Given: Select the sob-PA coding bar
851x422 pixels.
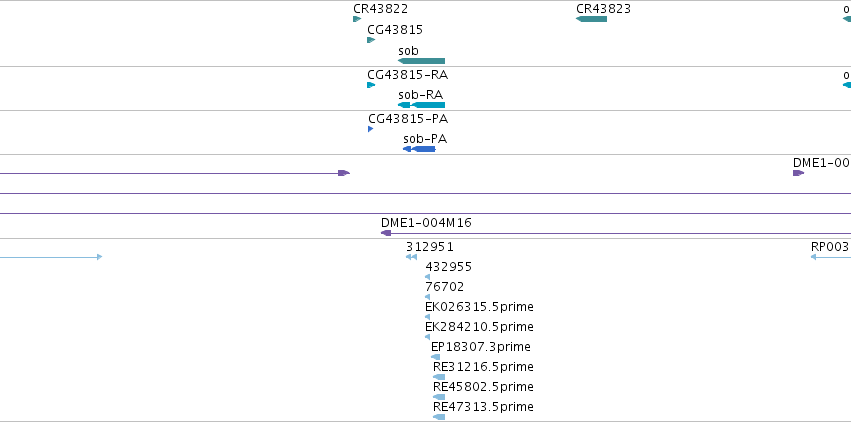Looking at the screenshot, I should click(419, 149).
